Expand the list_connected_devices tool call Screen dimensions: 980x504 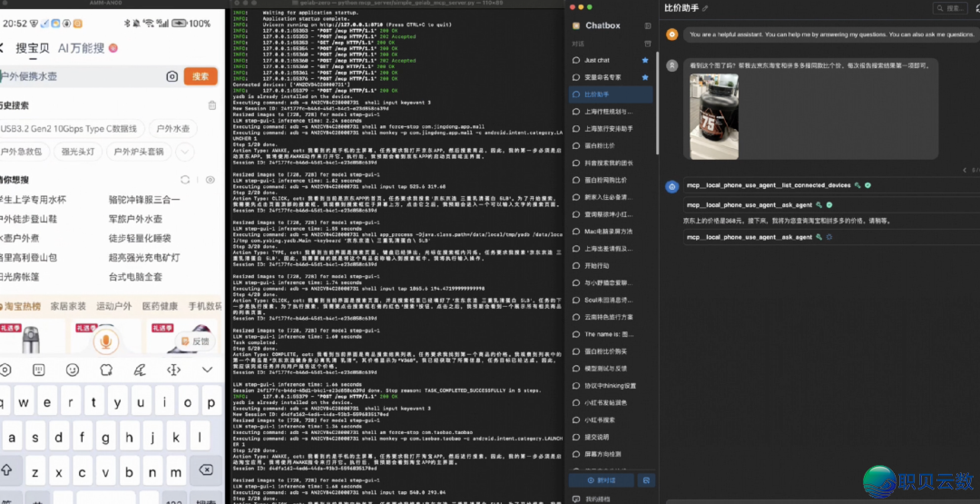click(x=831, y=185)
